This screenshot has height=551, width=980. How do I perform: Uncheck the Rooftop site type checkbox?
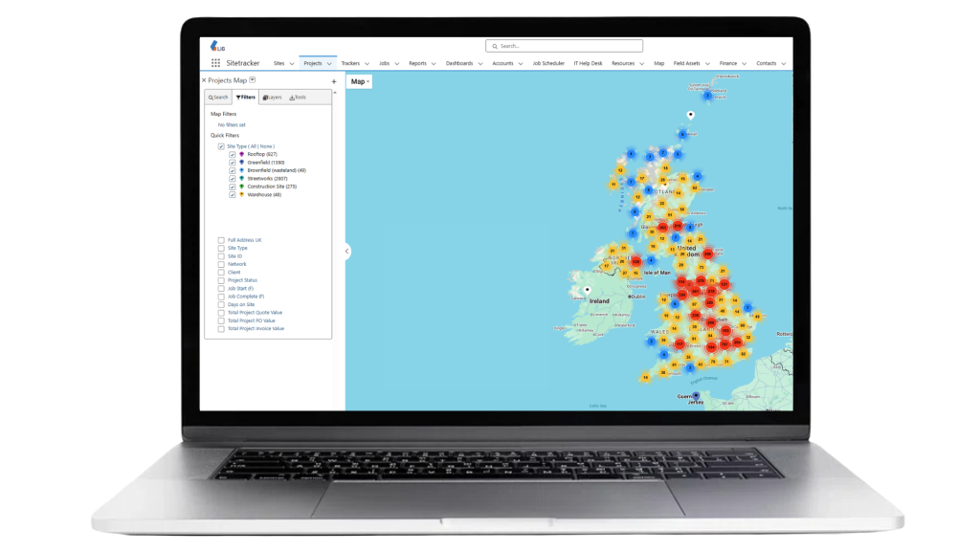[233, 154]
